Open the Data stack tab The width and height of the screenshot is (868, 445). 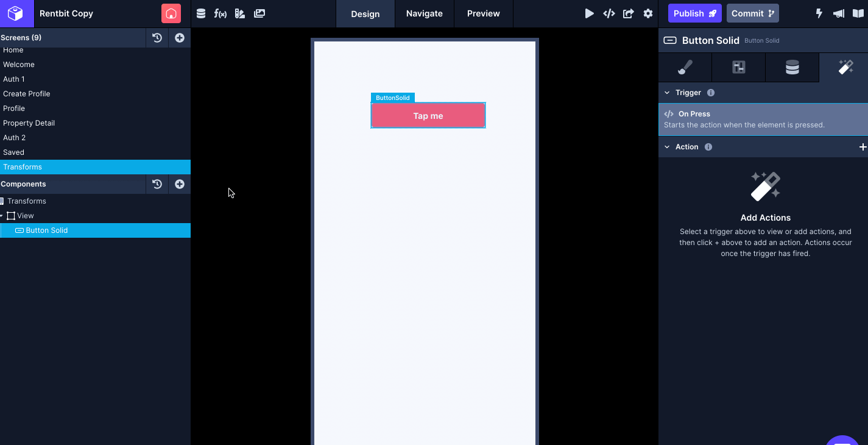(x=792, y=67)
